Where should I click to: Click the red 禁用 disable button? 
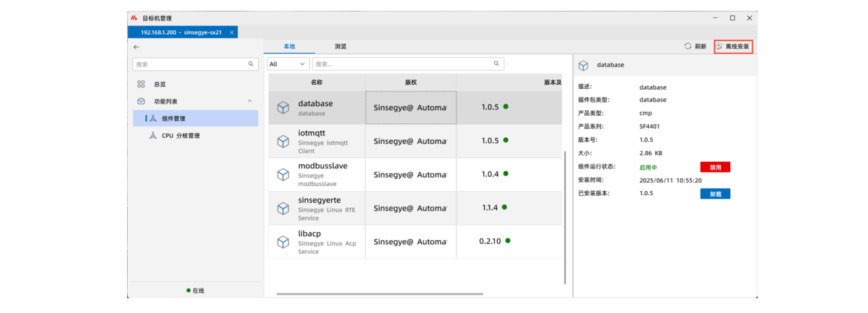[x=715, y=167]
